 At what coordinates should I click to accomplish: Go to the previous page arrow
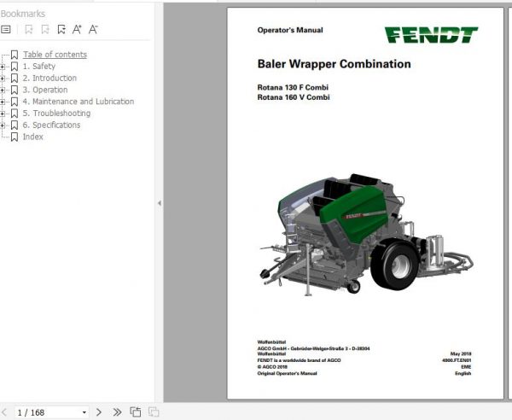pyautogui.click(x=4, y=412)
